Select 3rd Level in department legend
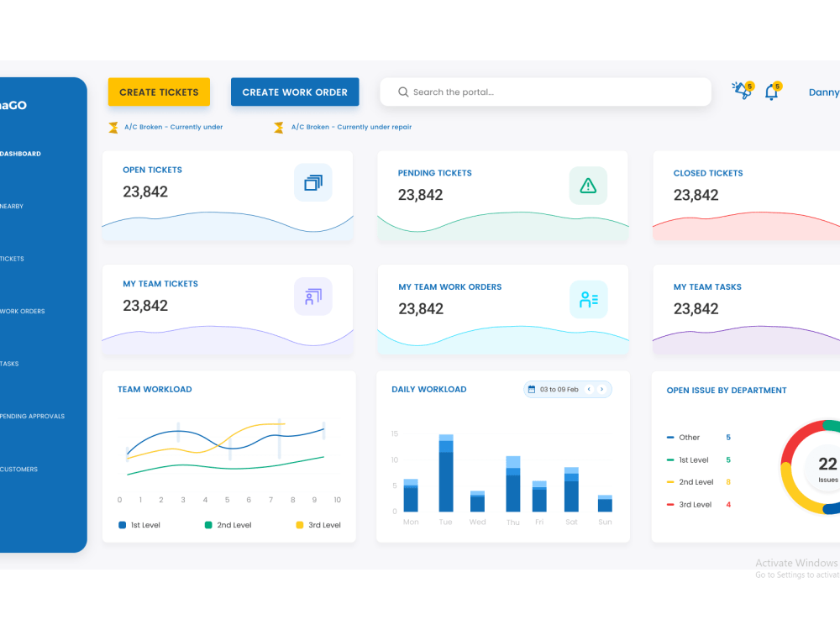This screenshot has height=630, width=840. point(699,505)
